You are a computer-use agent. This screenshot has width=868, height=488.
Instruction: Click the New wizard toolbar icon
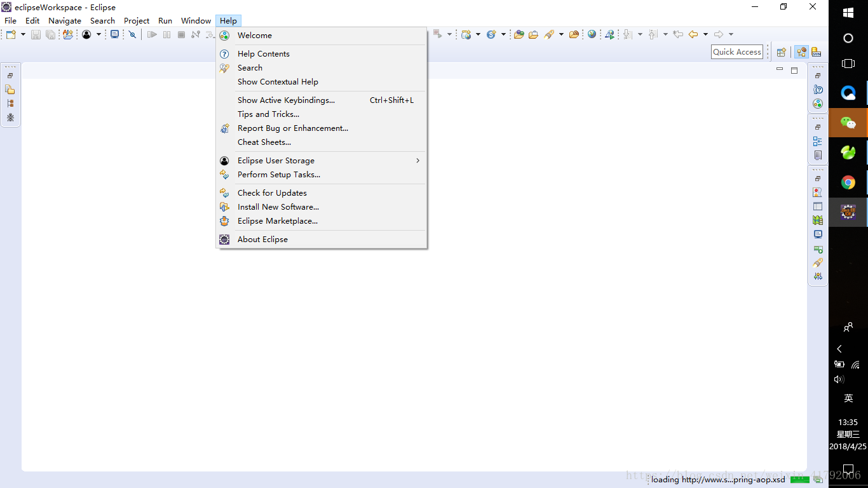(x=11, y=34)
